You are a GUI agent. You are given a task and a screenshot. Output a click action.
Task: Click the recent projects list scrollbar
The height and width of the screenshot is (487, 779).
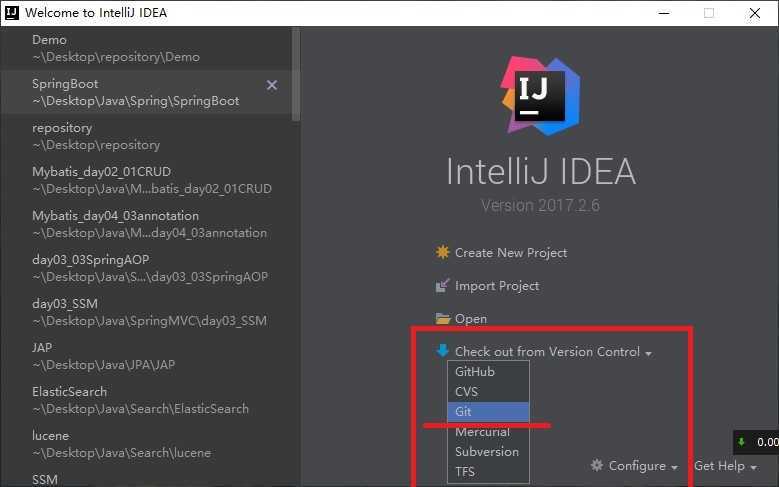coord(296,74)
